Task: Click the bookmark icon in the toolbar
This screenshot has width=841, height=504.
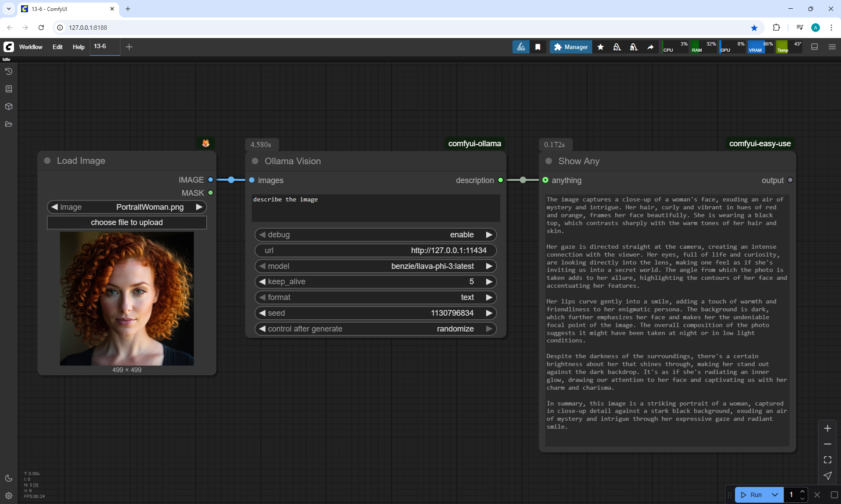Action: [537, 47]
